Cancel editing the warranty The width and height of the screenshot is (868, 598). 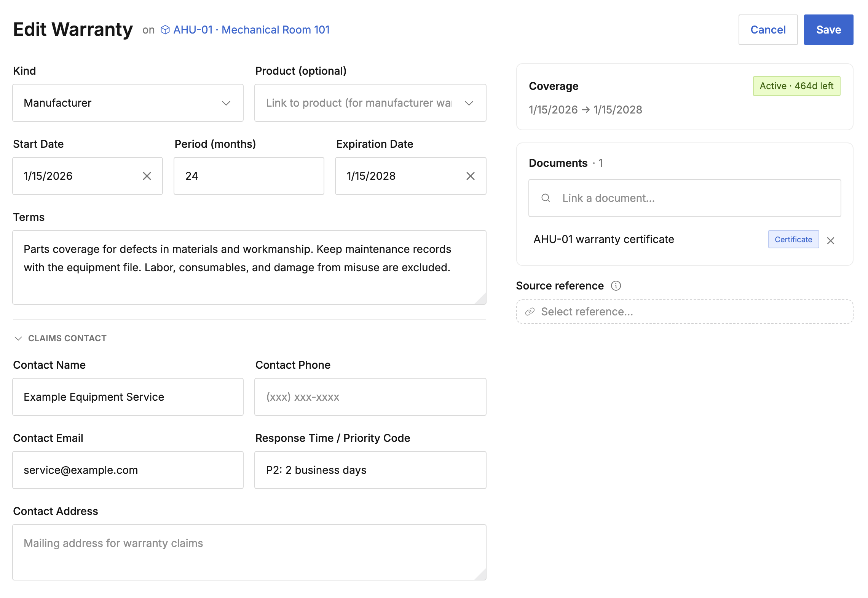click(768, 30)
